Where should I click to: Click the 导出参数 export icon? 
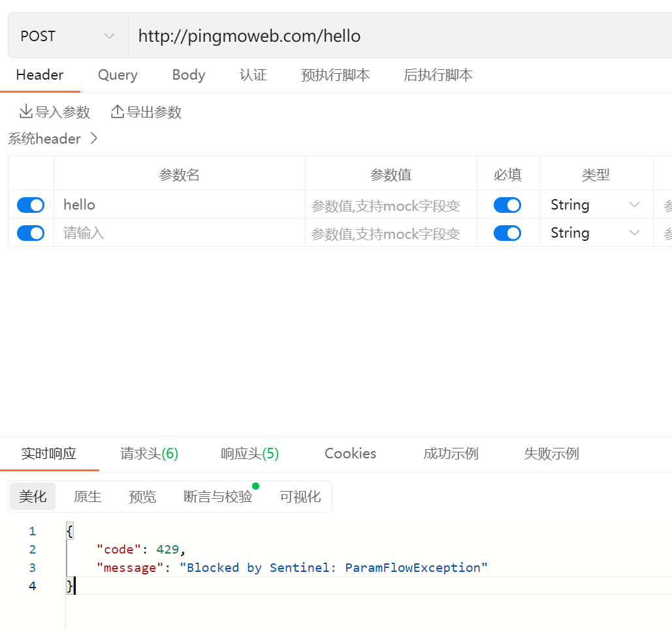(117, 112)
